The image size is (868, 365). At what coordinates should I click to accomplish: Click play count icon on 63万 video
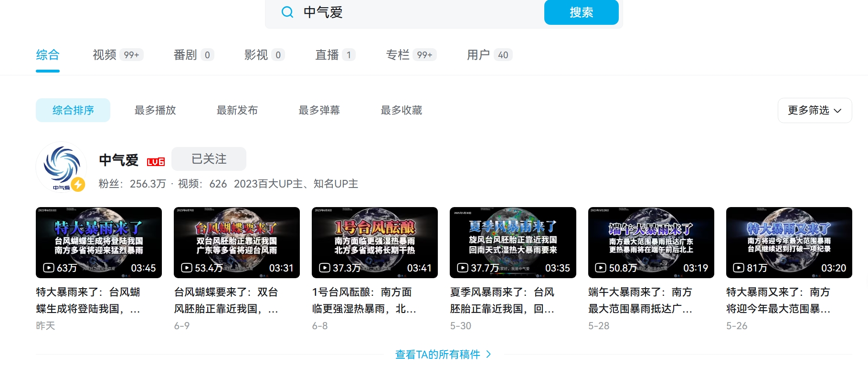coord(49,268)
